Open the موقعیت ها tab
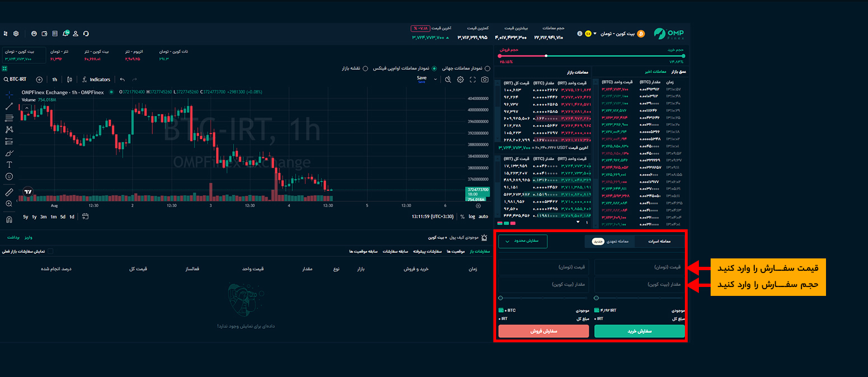The height and width of the screenshot is (377, 868). pos(456,251)
